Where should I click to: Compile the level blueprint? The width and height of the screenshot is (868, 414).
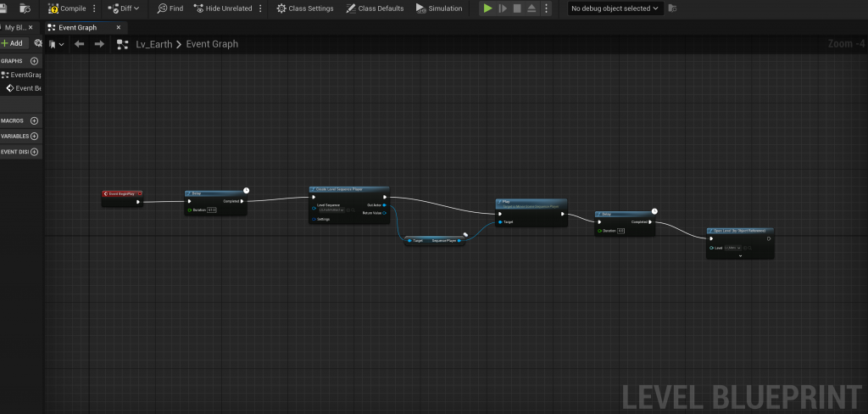point(68,8)
